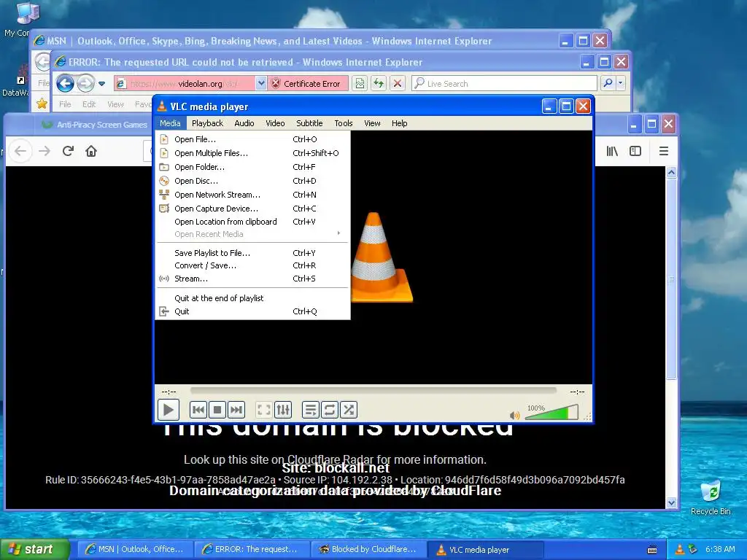The image size is (747, 560).
Task: Show VLC extended settings equalizer button
Action: click(x=282, y=410)
